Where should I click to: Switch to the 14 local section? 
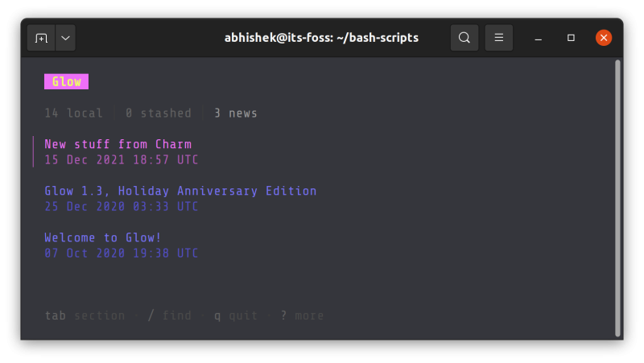click(x=73, y=113)
